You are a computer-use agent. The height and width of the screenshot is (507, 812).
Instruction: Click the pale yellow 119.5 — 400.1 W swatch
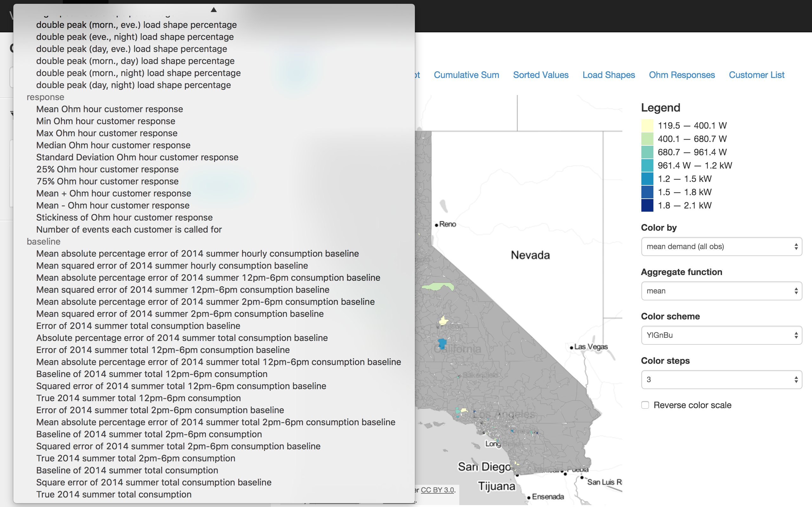(x=647, y=125)
